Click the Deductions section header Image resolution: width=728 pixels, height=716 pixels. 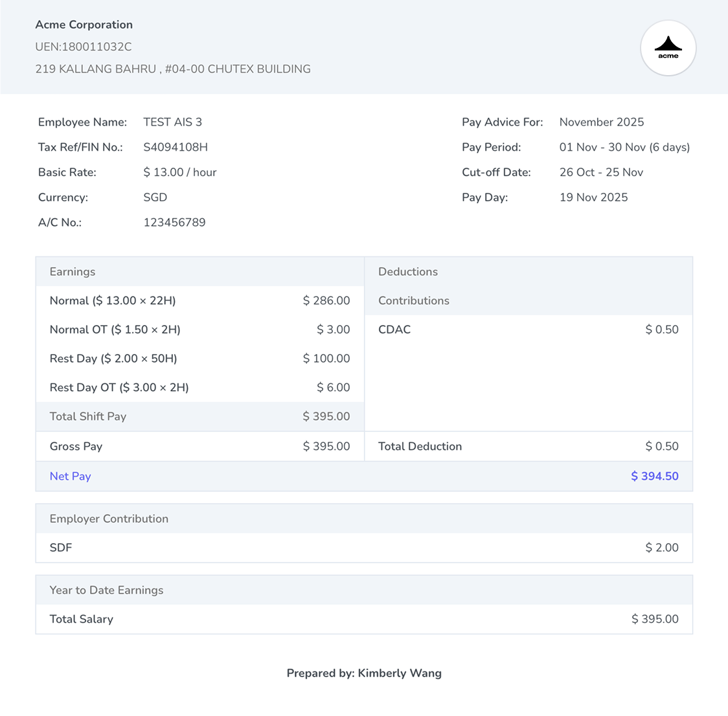tap(408, 271)
